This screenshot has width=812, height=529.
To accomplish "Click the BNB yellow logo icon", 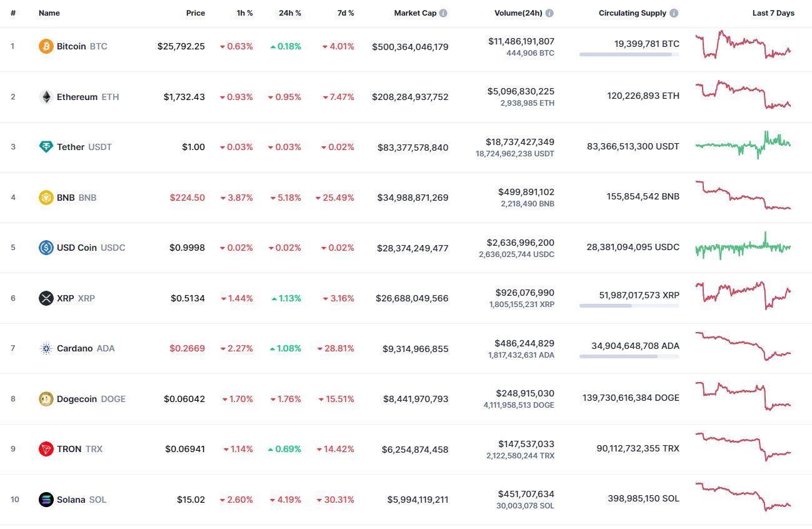I will [46, 198].
